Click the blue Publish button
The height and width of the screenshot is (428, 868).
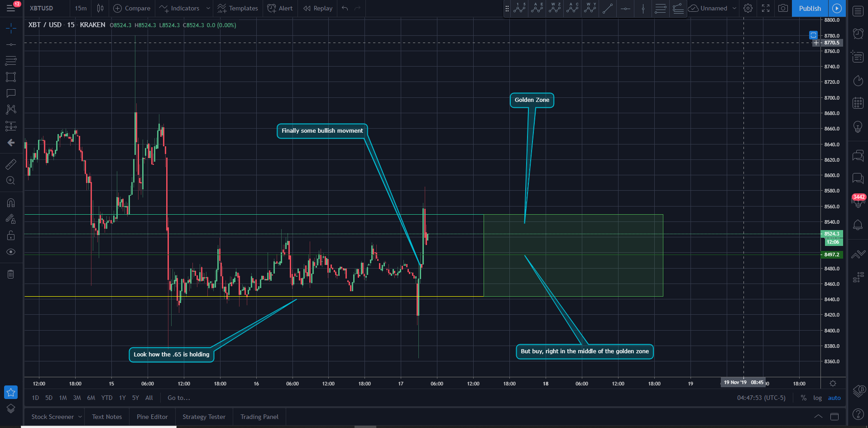810,8
